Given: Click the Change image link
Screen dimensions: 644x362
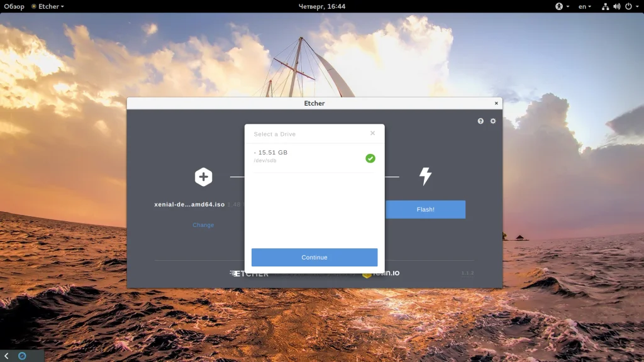Looking at the screenshot, I should 203,225.
